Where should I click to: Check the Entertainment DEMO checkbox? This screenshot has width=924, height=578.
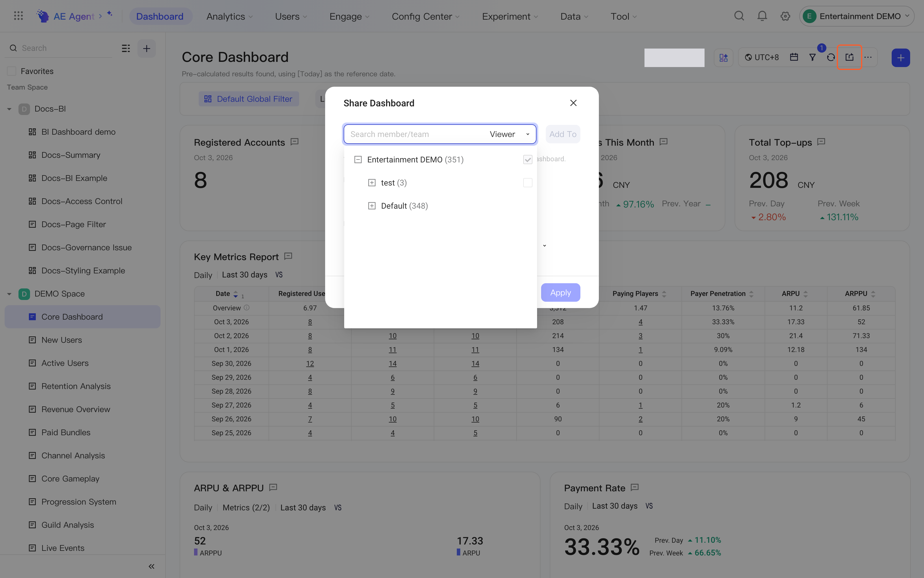pos(528,160)
